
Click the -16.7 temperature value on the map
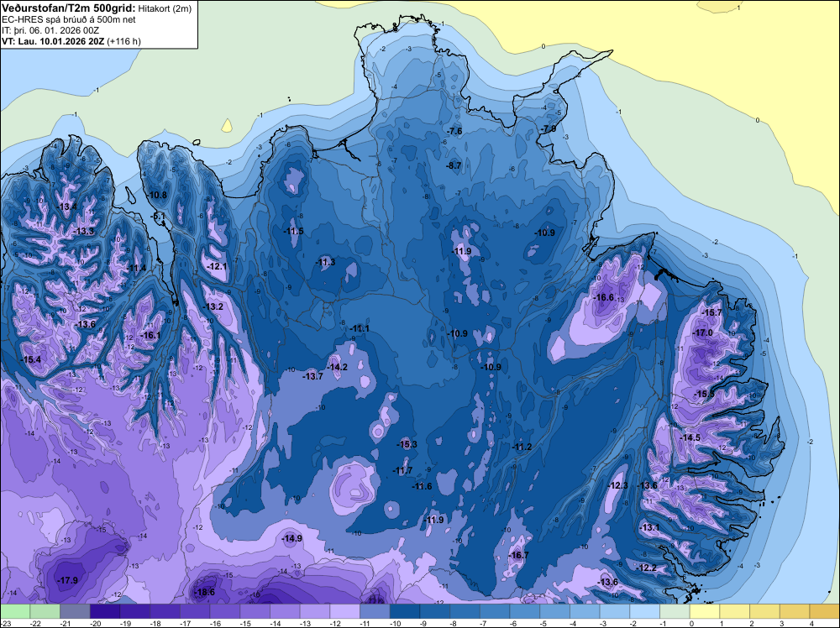(518, 555)
